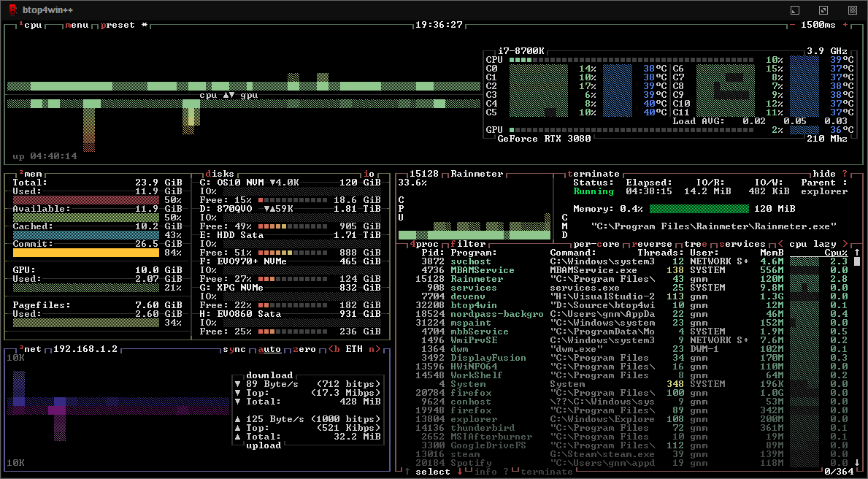Screen dimensions: 868x479
Task: Toggle the net box header
Action: [31, 350]
